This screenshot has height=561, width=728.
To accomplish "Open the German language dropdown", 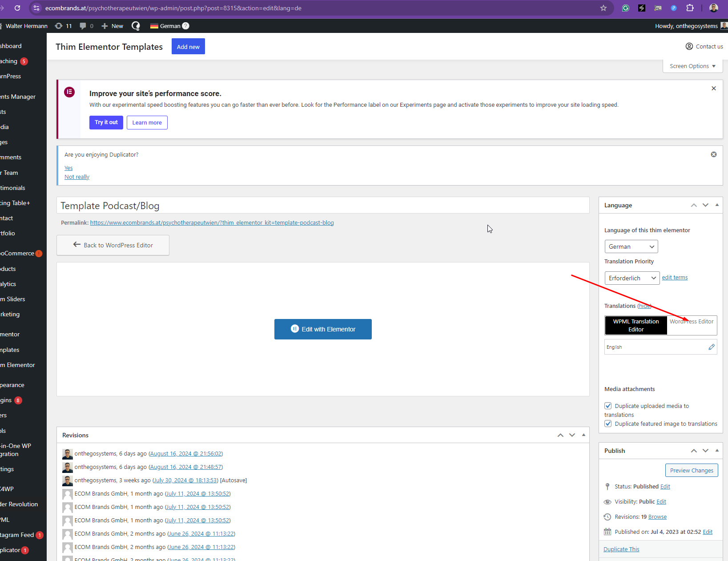I will [x=631, y=246].
